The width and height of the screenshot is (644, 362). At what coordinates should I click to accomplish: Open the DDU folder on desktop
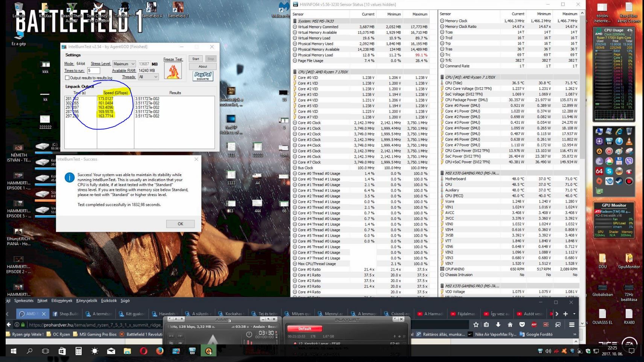coord(602,262)
